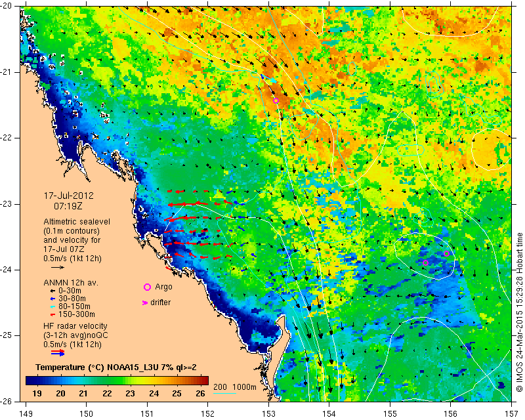This screenshot has width=525, height=420.
Task: Click the Argo marker near 155.6E, 23.9S
Action: click(x=425, y=262)
